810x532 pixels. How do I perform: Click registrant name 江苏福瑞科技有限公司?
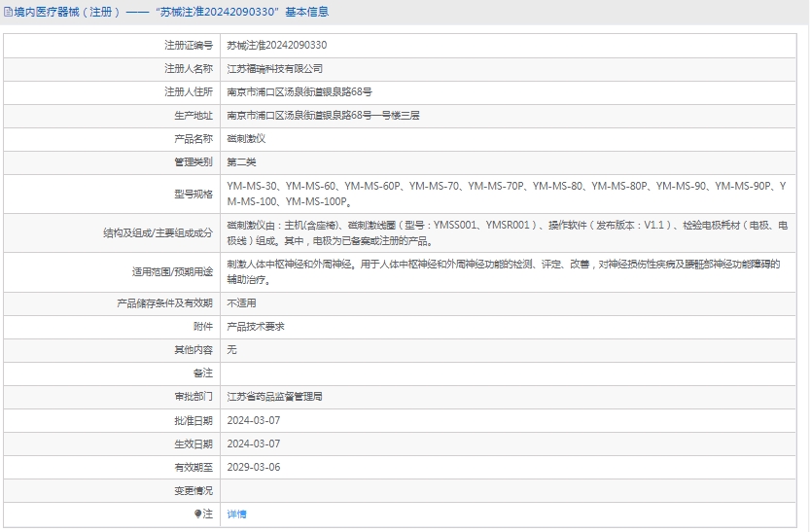click(x=274, y=69)
